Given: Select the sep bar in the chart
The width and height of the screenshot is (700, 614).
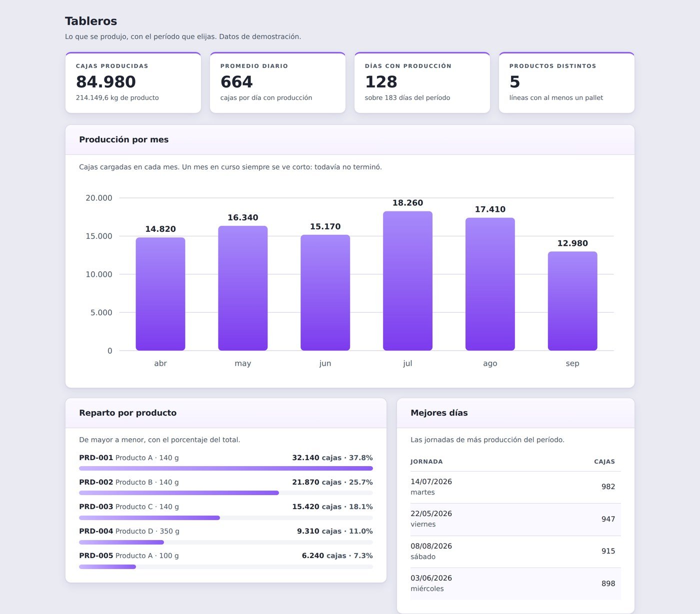Looking at the screenshot, I should 572,301.
